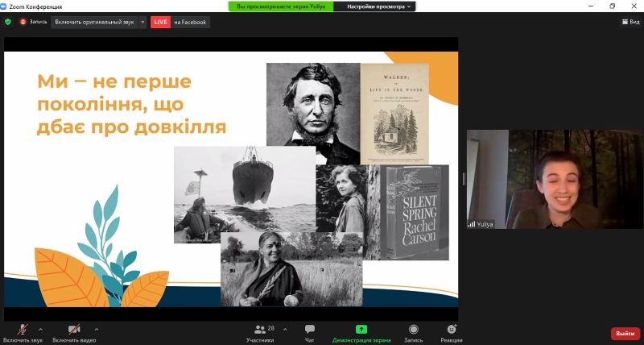
Task: Unmute microphone with Включить звук
Action: (x=23, y=333)
